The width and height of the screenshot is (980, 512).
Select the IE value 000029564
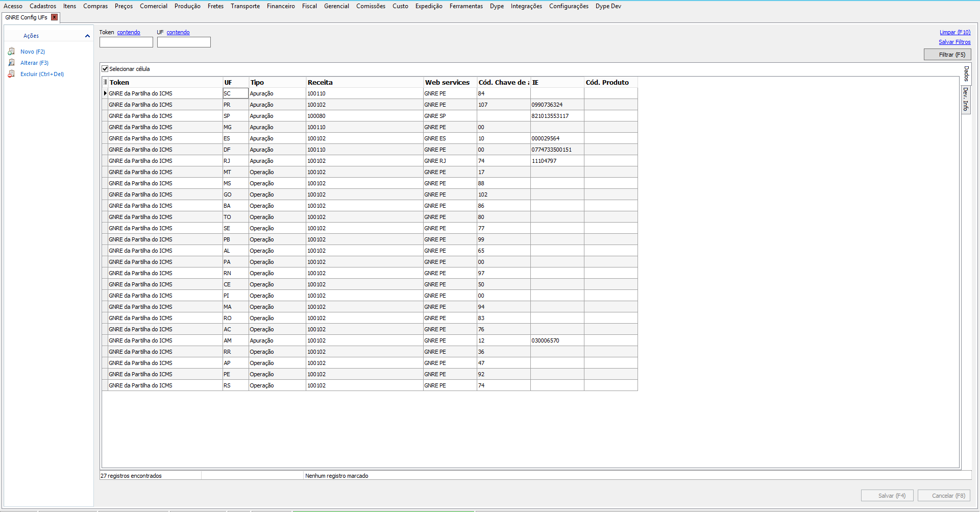(557, 138)
